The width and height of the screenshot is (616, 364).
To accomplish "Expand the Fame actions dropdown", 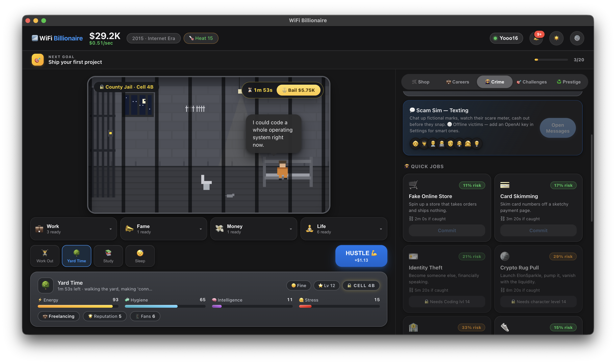I will [164, 229].
